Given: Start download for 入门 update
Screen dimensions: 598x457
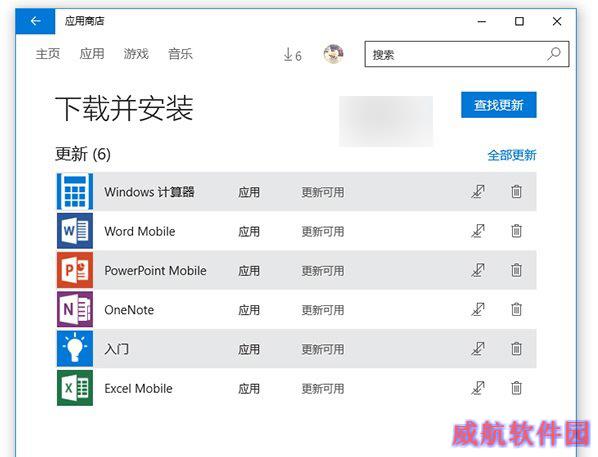Looking at the screenshot, I should tap(478, 349).
